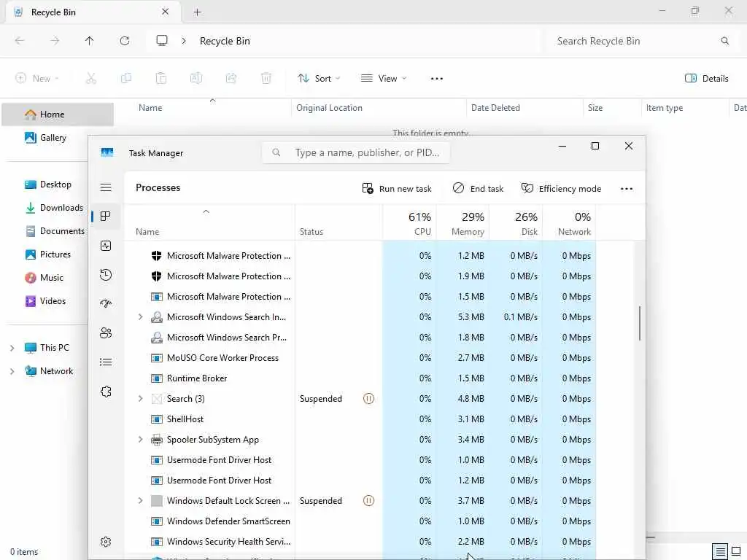Expand Network tree node
The width and height of the screenshot is (747, 560).
[12, 371]
